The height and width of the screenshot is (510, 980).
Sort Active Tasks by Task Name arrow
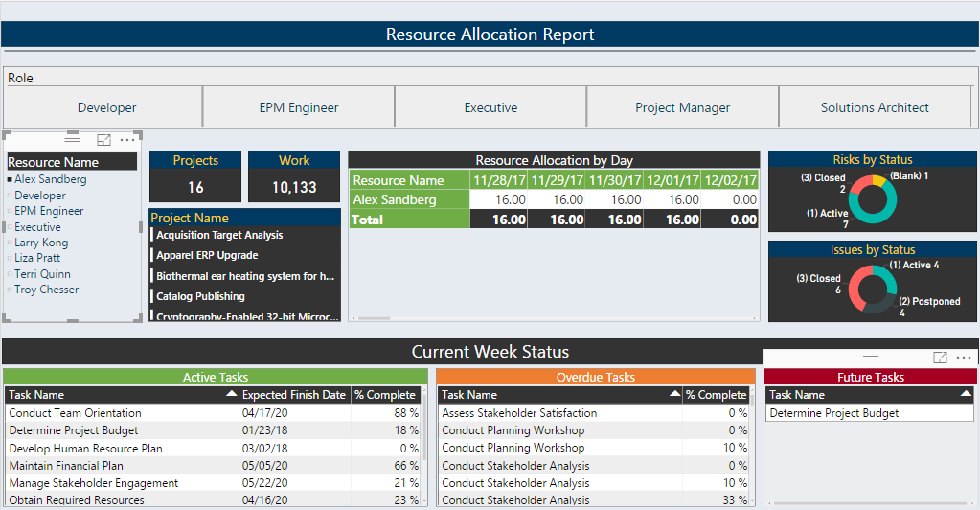pyautogui.click(x=231, y=394)
